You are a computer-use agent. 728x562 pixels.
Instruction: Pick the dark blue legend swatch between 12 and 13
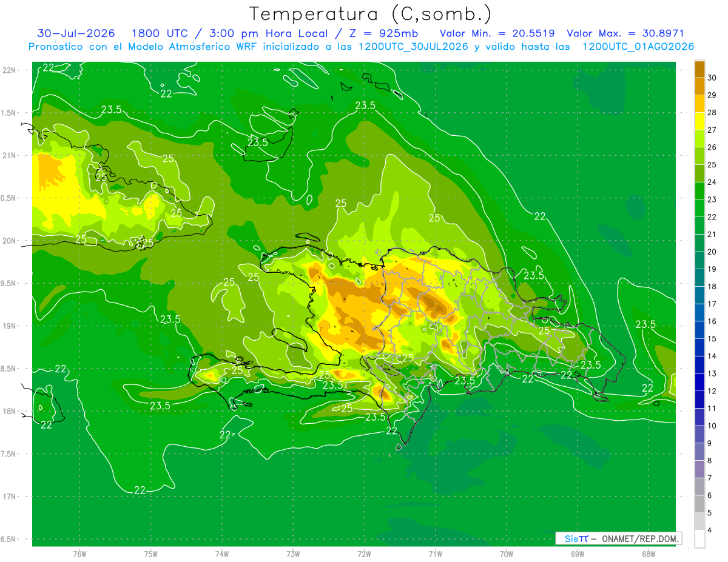point(699,382)
